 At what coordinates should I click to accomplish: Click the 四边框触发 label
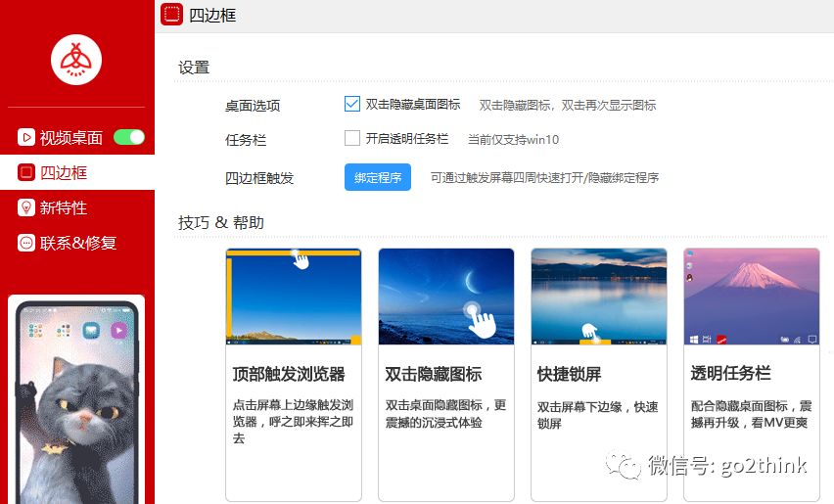point(259,177)
